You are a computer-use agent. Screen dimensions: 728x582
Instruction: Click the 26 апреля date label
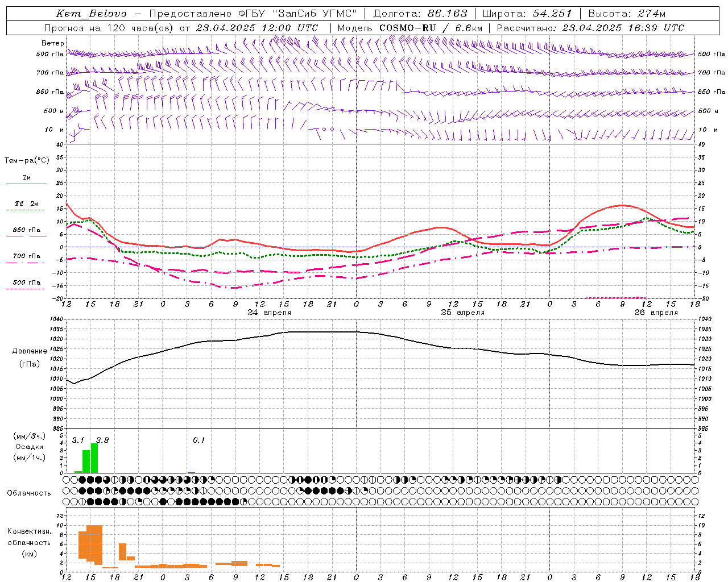(656, 313)
